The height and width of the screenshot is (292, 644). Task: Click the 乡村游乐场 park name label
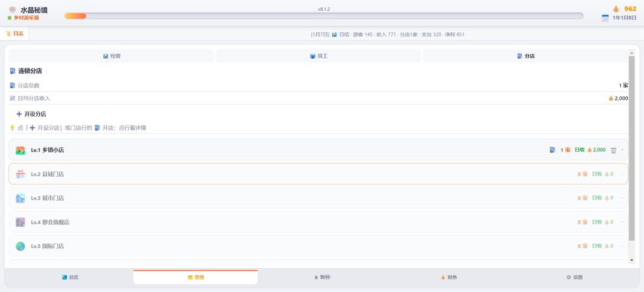tap(26, 18)
